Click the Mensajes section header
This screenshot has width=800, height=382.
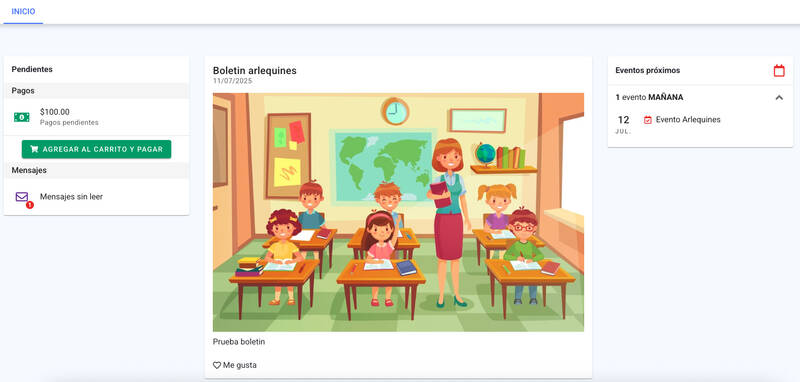(96, 170)
